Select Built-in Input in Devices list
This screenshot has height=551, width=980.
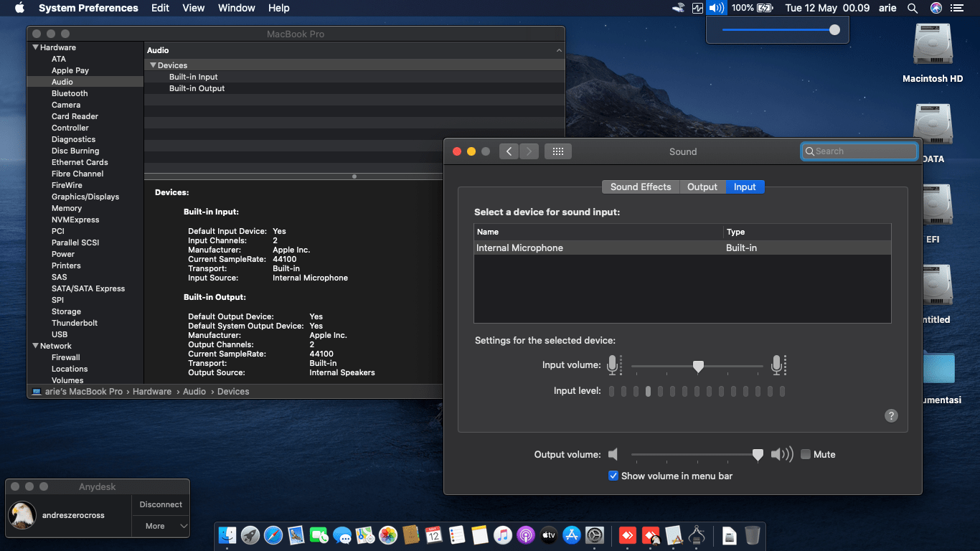pos(354,77)
